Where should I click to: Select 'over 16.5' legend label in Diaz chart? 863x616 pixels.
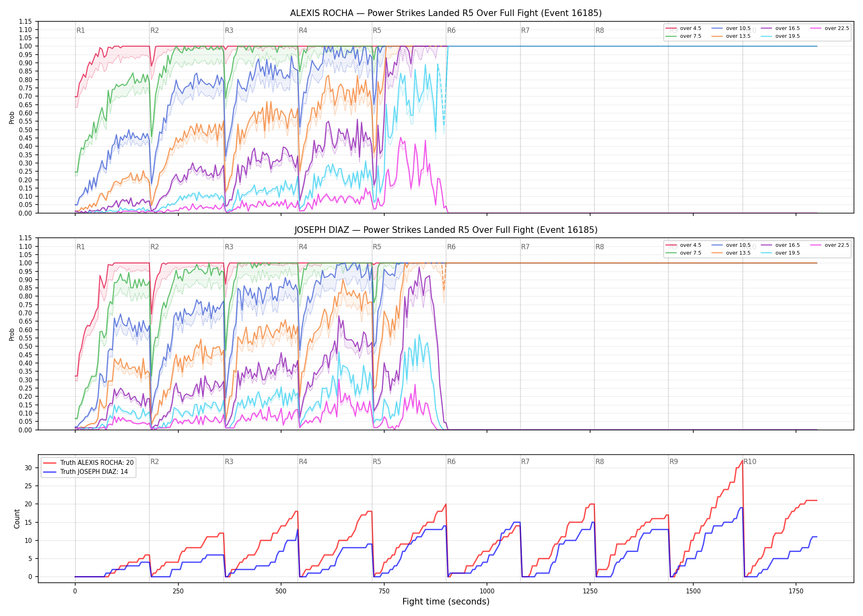787,245
